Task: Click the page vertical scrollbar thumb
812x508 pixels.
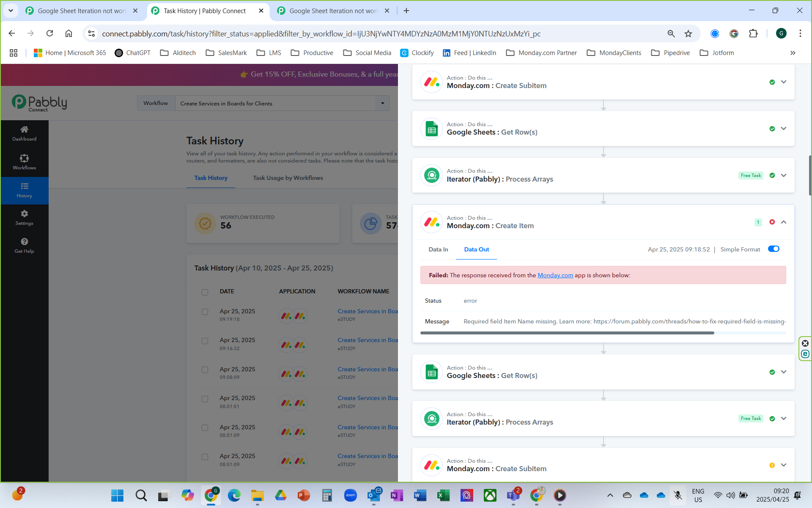Action: tap(810, 175)
